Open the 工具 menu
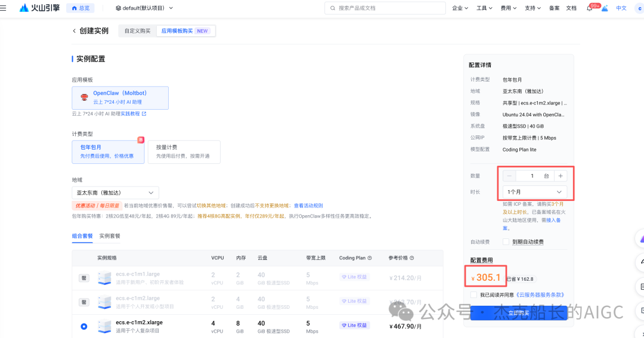The height and width of the screenshot is (338, 644). click(x=484, y=8)
